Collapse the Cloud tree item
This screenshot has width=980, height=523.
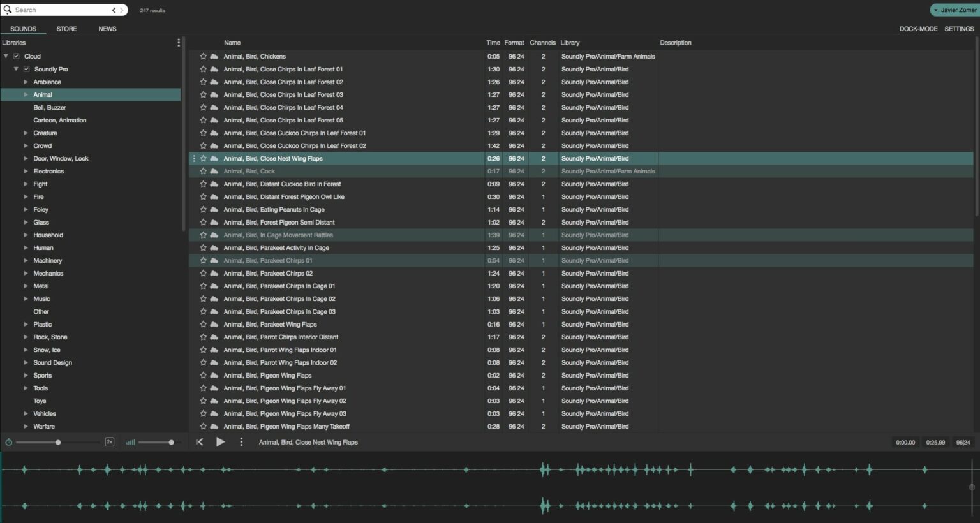(6, 56)
